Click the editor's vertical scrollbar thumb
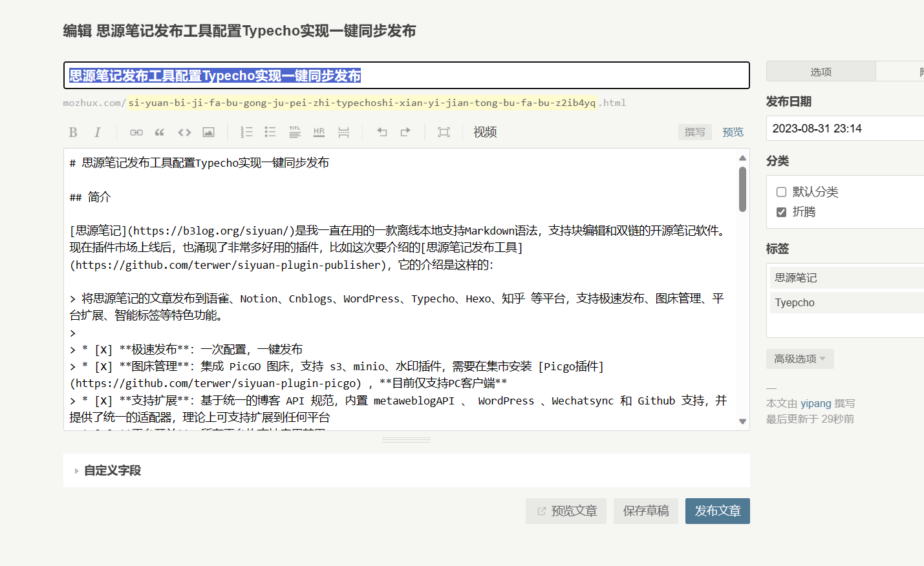Screen dimensions: 924x566 742,189
